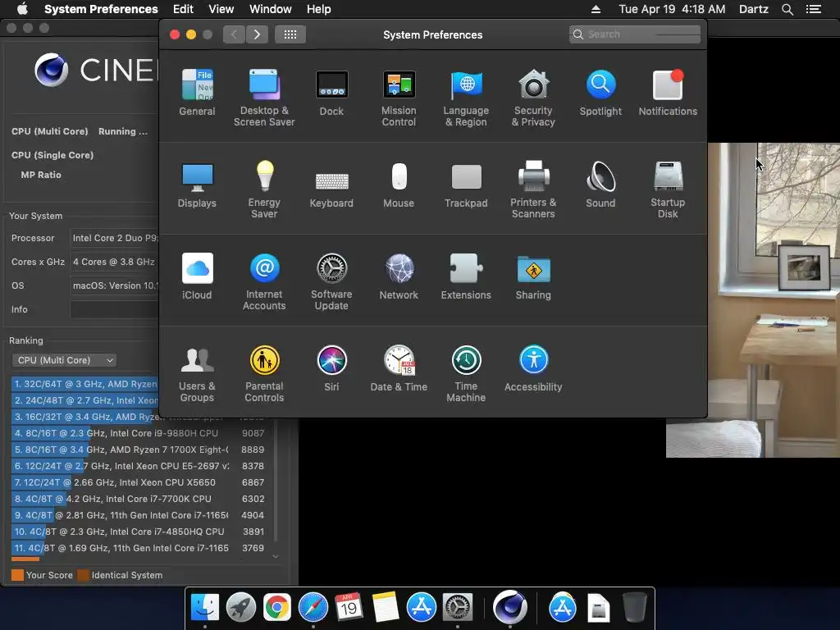Open the Dock preference pane

tap(331, 92)
